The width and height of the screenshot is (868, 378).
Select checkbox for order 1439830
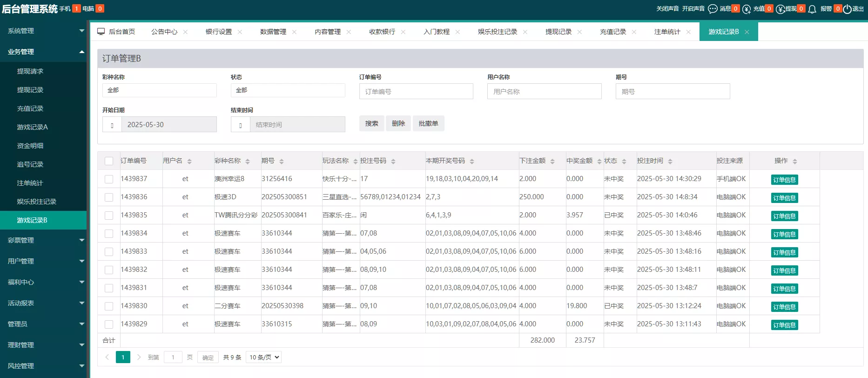point(109,306)
